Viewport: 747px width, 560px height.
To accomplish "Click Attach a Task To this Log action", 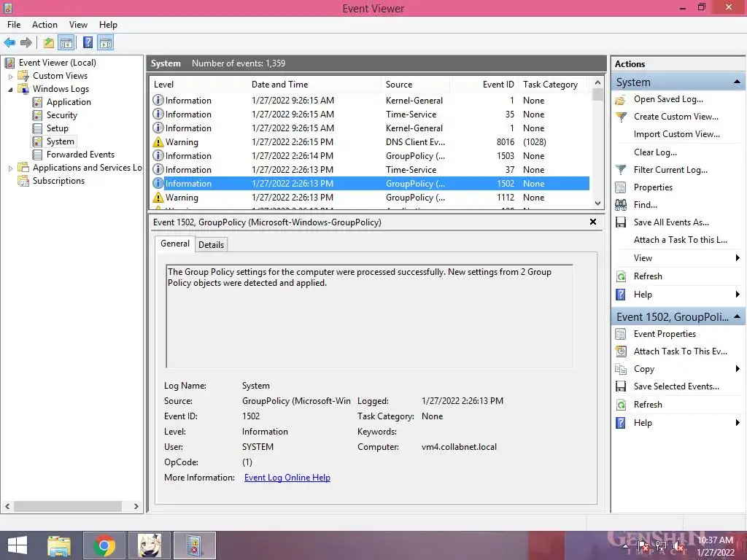I will [681, 240].
